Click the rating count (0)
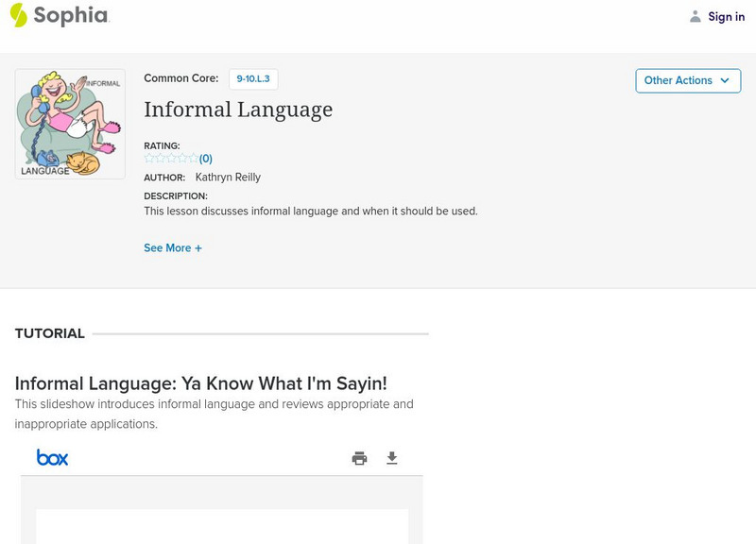 206,159
